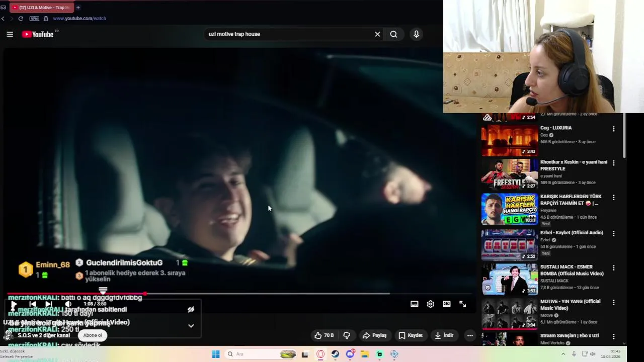Open options menu for Khontkar x Keskin video
Image resolution: width=644 pixels, height=362 pixels.
[613, 163]
